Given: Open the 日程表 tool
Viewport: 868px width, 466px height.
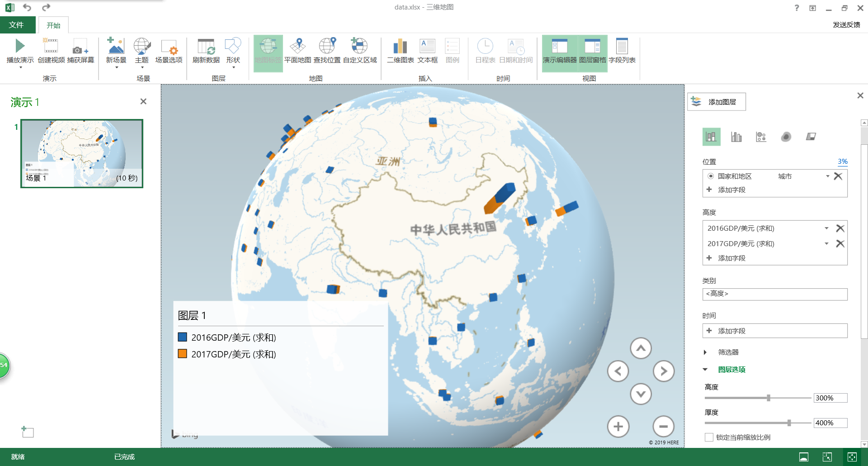Looking at the screenshot, I should [485, 51].
